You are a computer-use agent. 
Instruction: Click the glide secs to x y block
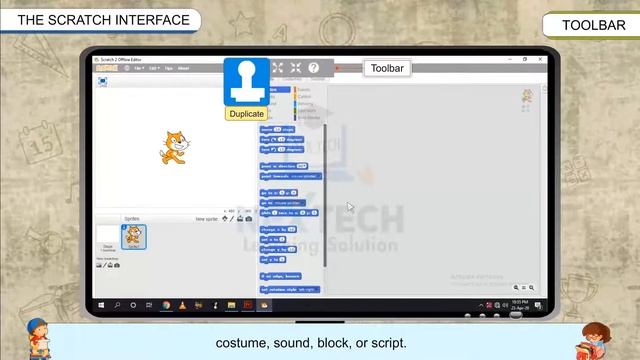coord(289,213)
